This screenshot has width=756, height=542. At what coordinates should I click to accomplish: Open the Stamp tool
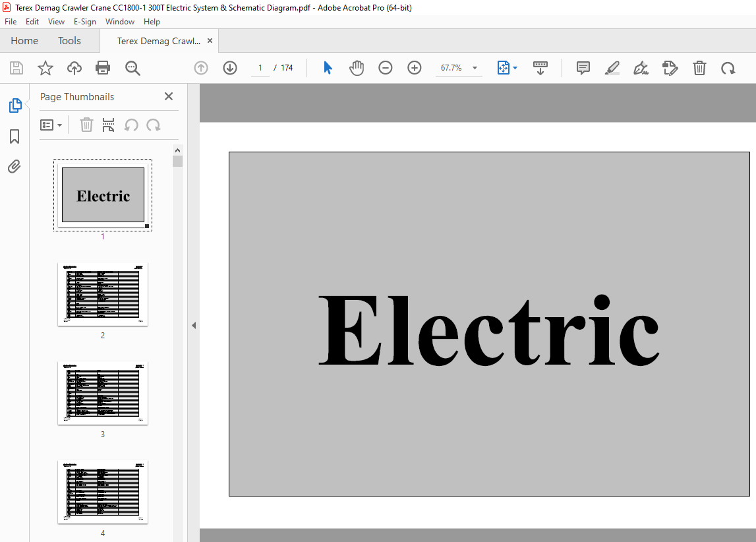[x=670, y=68]
